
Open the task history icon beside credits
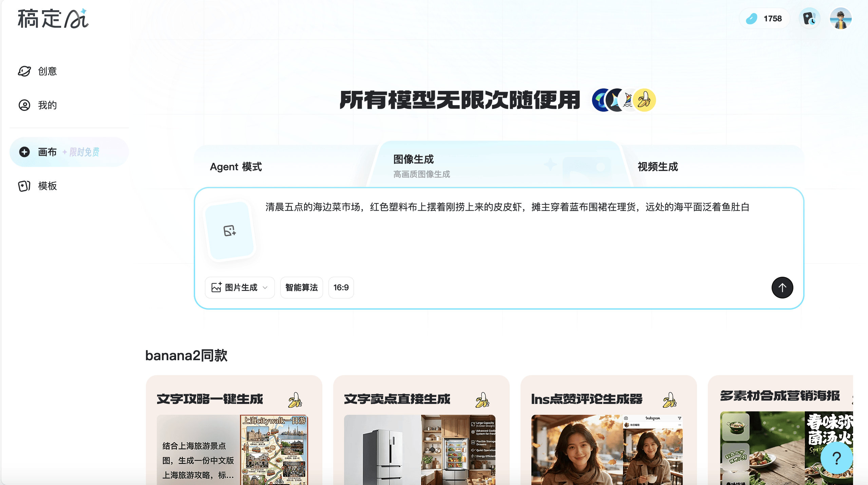coord(809,19)
